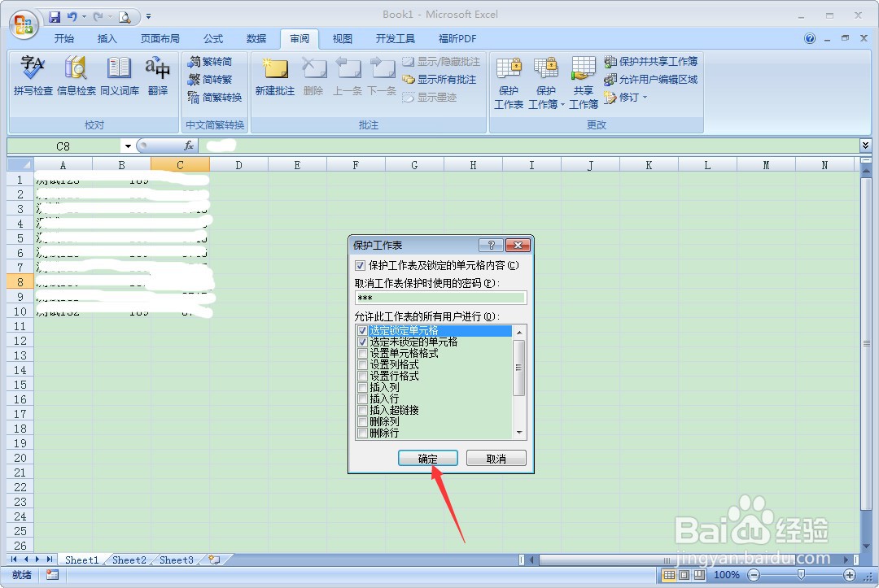Select the Sheet2 worksheet tab
Viewport: 879px width, 588px height.
click(128, 560)
